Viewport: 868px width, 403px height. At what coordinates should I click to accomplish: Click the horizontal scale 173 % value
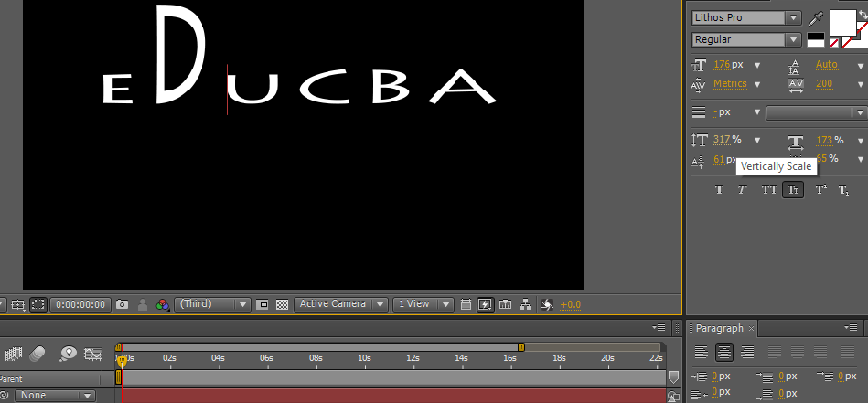(830, 141)
